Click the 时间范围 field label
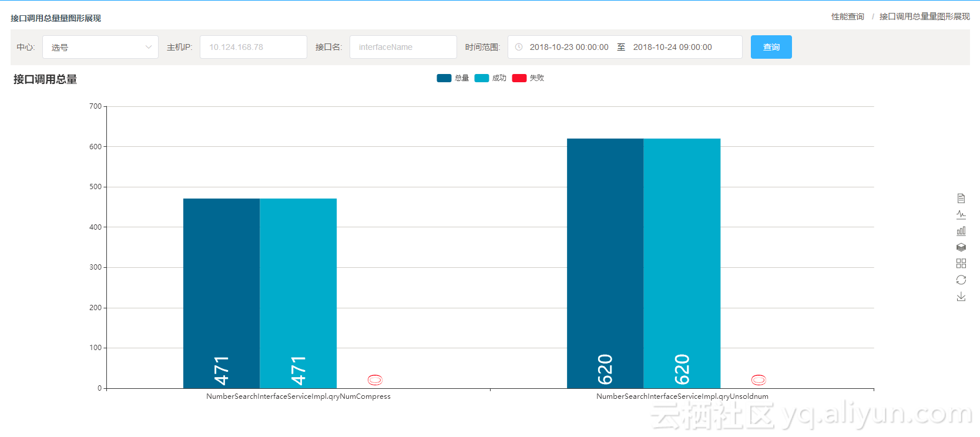The height and width of the screenshot is (437, 980). coord(482,47)
